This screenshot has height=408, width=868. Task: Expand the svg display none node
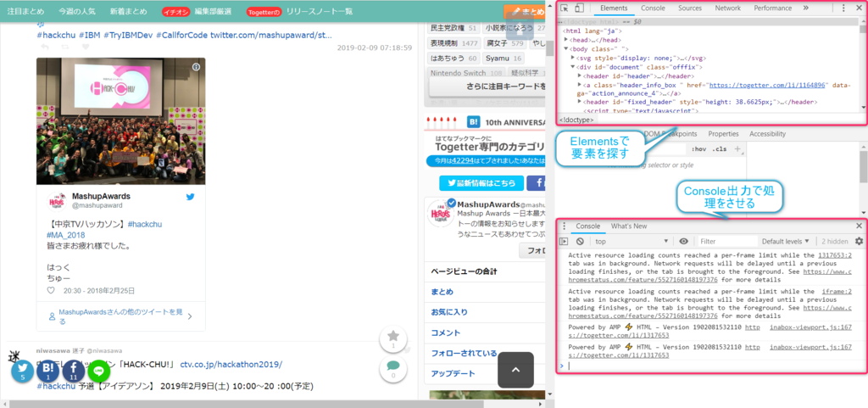[573, 58]
